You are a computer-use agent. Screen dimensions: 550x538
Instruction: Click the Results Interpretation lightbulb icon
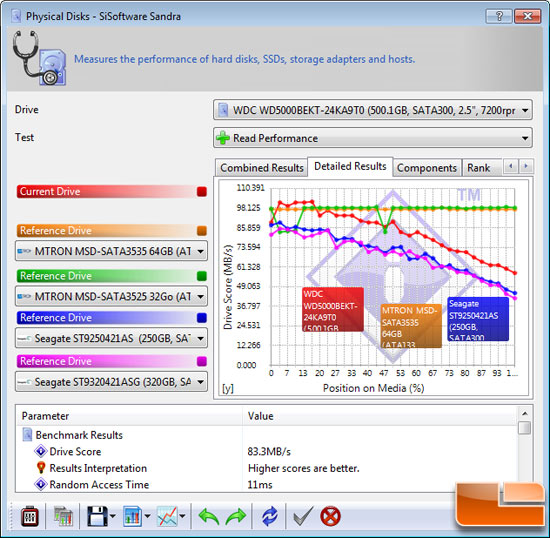click(41, 468)
